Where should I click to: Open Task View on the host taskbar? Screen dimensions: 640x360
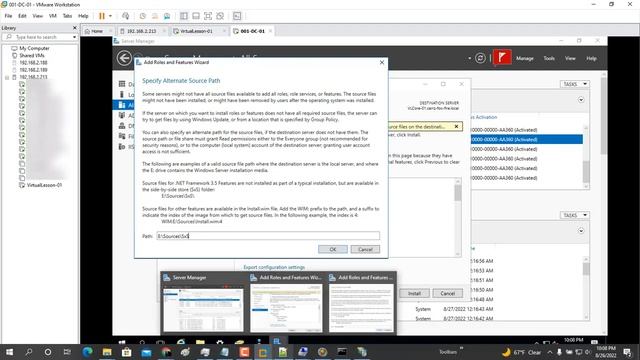[x=67, y=352]
